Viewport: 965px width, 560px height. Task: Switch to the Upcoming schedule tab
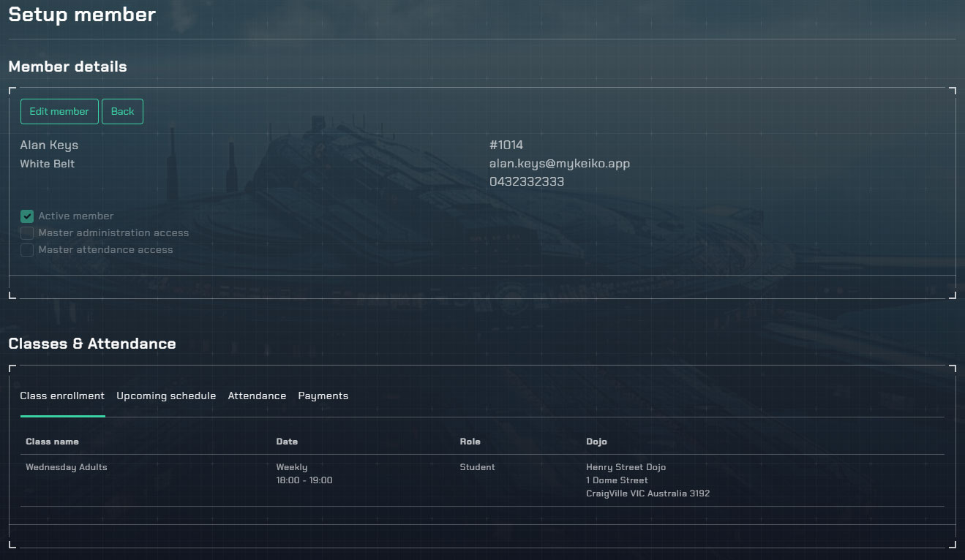pos(166,396)
